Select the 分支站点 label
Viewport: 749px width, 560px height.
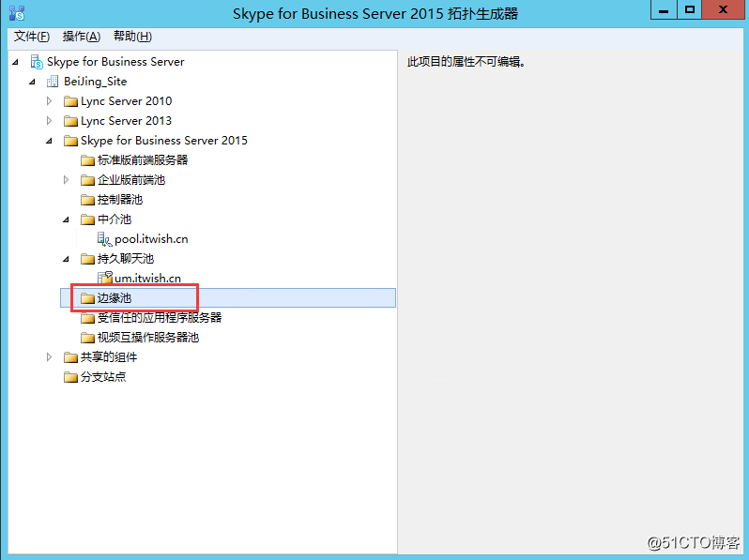(x=102, y=377)
